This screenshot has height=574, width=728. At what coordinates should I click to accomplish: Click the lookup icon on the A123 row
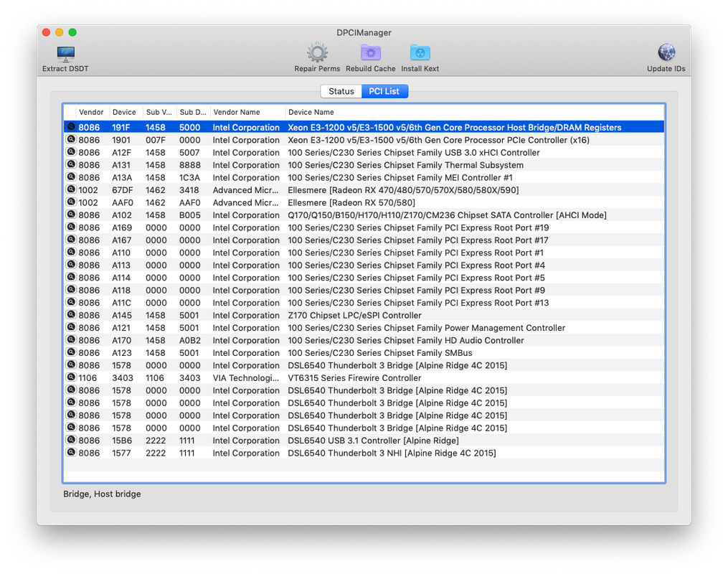pos(71,352)
